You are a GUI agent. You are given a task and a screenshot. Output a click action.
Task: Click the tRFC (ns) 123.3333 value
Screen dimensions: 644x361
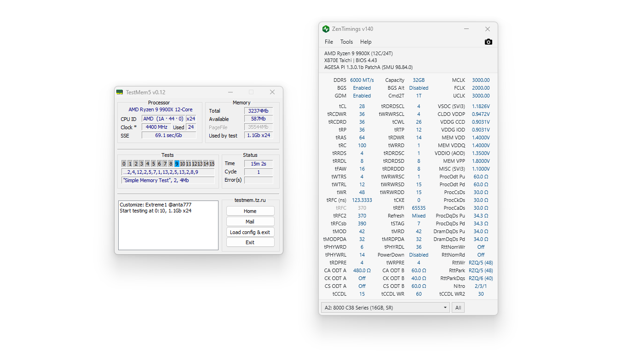point(362,200)
